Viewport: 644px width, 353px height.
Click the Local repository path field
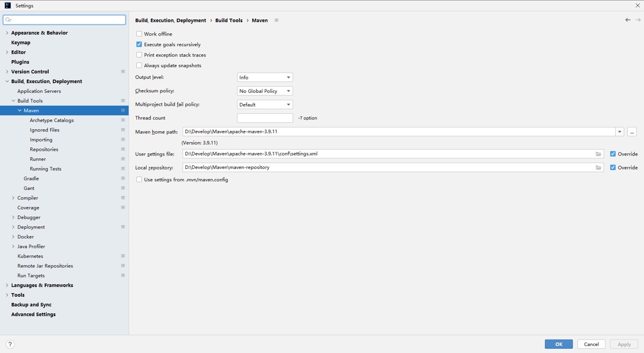(393, 167)
